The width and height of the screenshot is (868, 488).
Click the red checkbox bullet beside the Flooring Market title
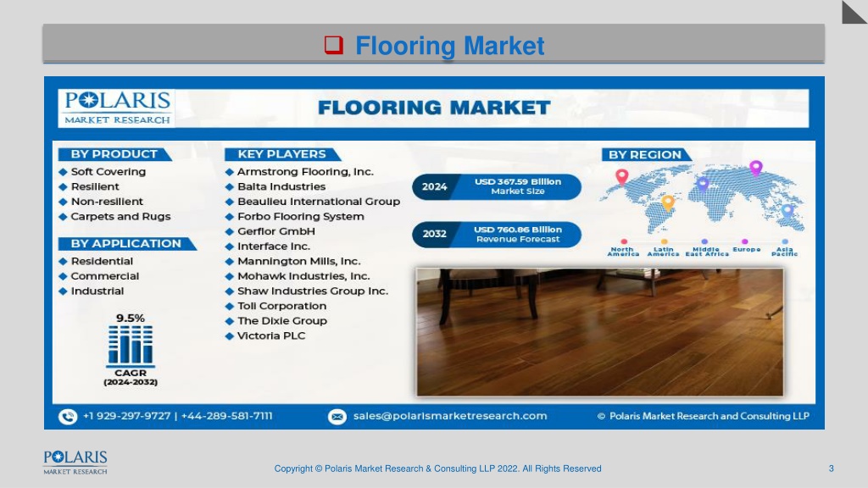(334, 46)
